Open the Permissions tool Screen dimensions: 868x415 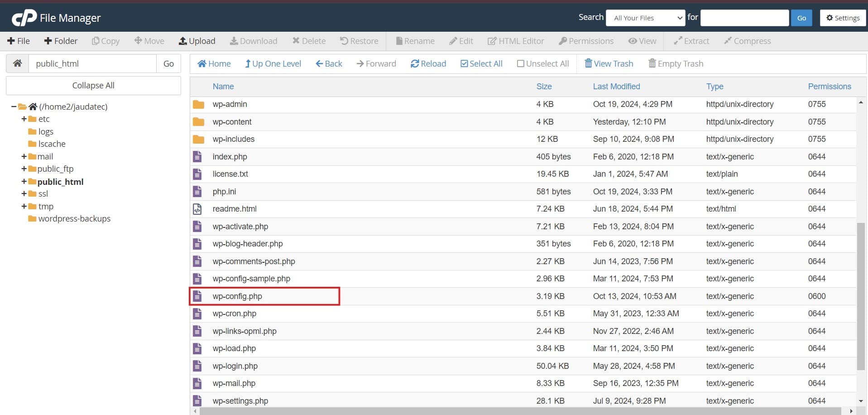[586, 41]
